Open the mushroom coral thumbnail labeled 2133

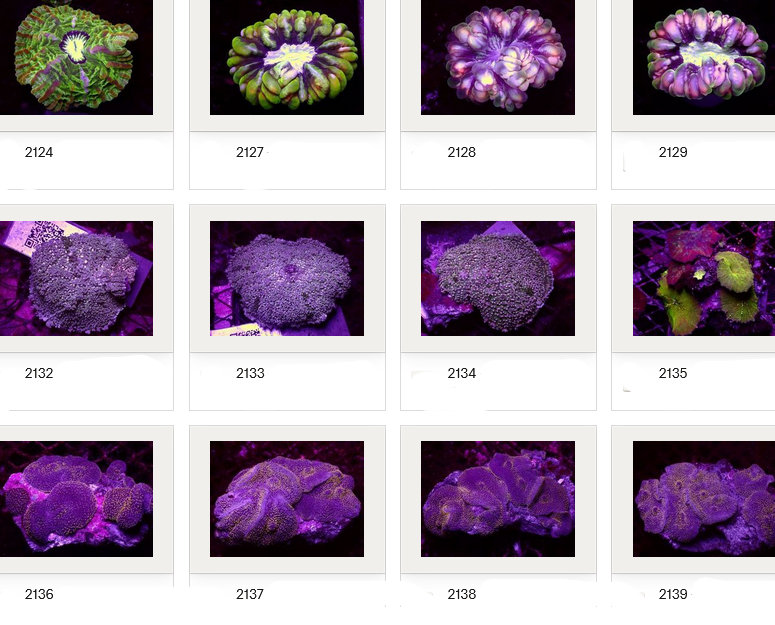pyautogui.click(x=287, y=278)
